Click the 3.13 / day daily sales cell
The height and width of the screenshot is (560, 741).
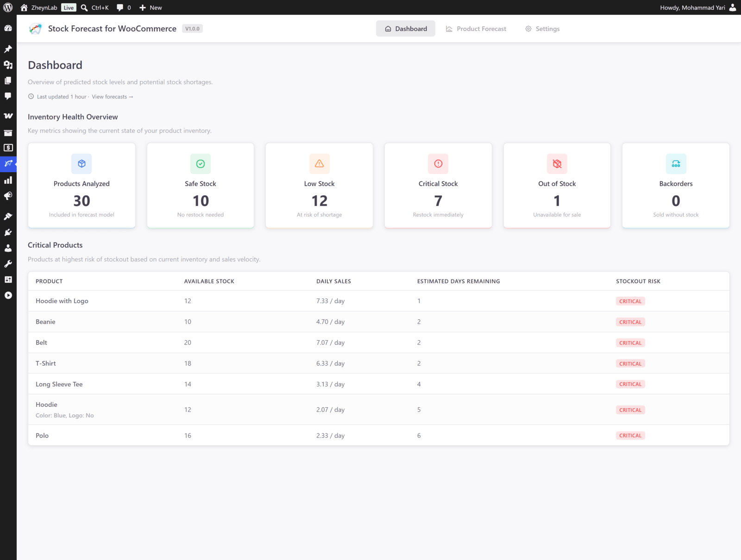pos(331,384)
